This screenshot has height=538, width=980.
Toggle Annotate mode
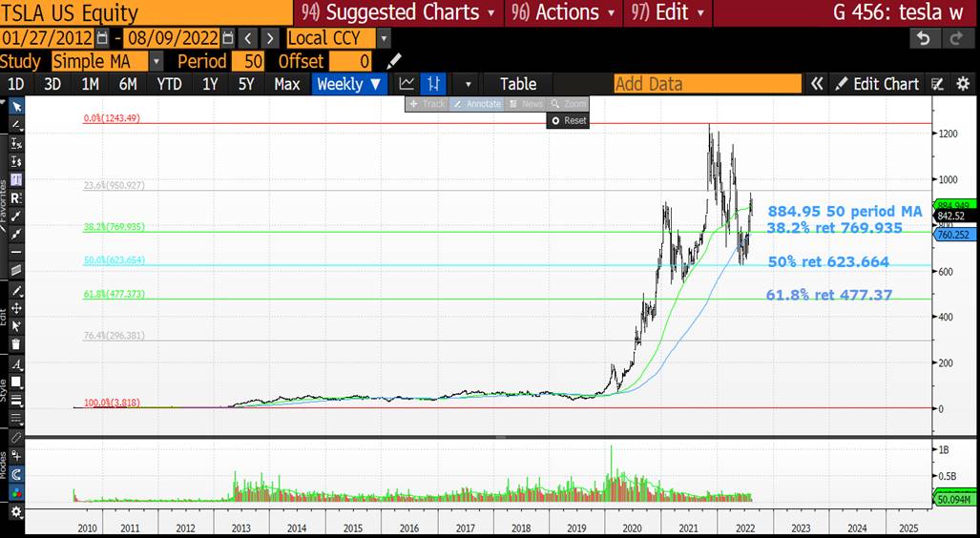(x=477, y=104)
